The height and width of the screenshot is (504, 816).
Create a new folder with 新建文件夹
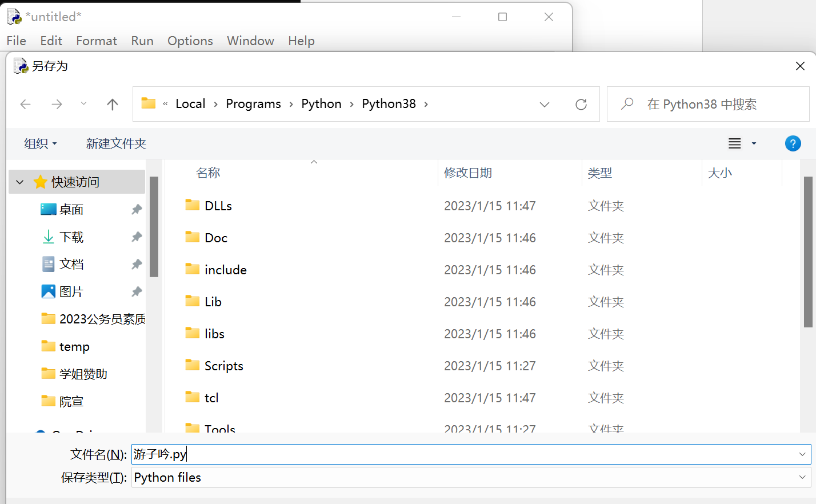coord(116,143)
